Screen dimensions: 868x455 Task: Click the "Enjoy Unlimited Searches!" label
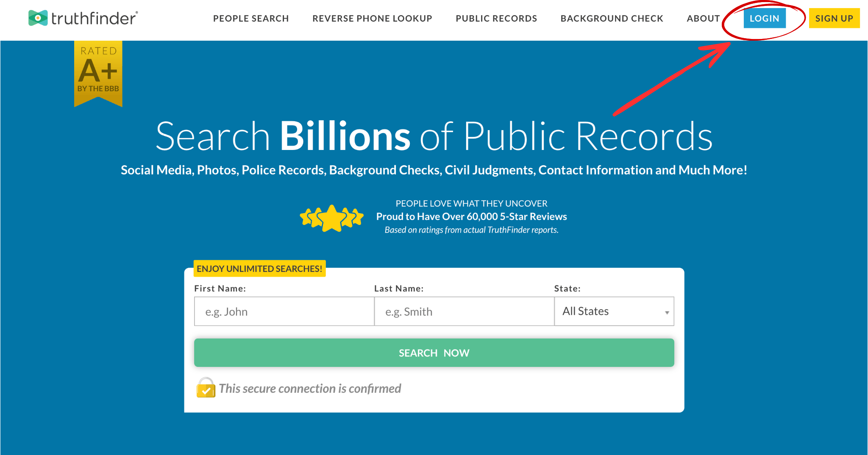click(259, 269)
